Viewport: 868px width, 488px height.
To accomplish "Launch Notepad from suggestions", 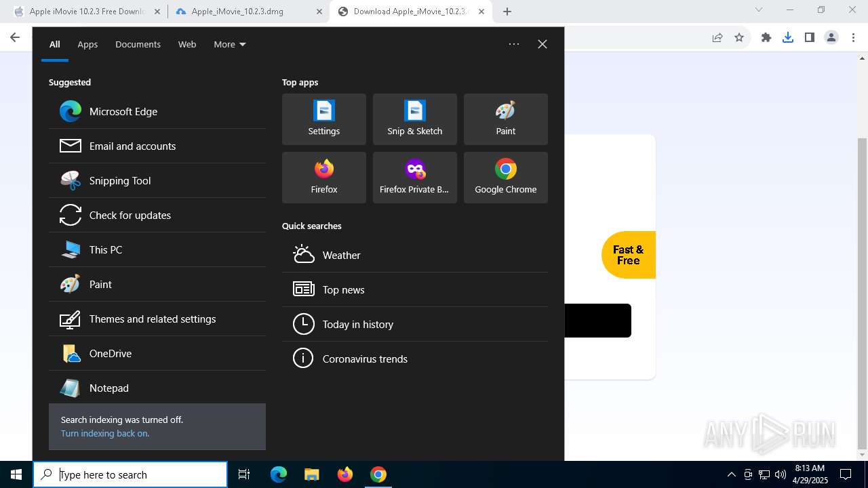I will pos(157,388).
